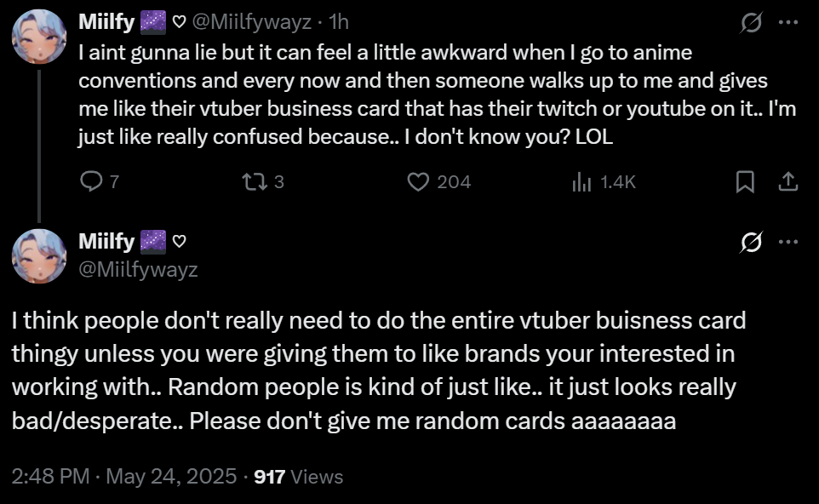This screenshot has width=819, height=504.
Task: Open view analytics showing 1.4K
Action: (x=582, y=182)
